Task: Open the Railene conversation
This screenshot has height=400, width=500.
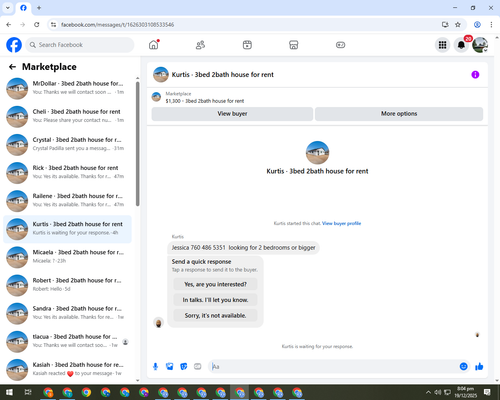Action: pos(67,201)
